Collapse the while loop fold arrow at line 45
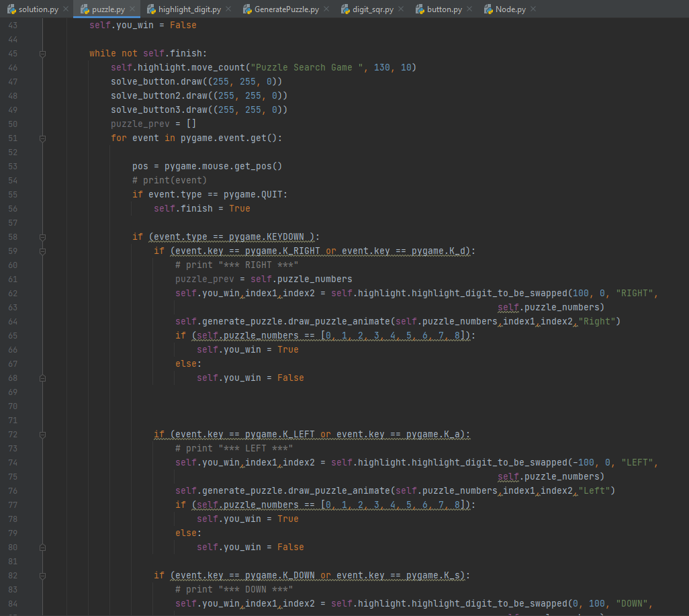Viewport: 689px width, 616px height. point(42,53)
